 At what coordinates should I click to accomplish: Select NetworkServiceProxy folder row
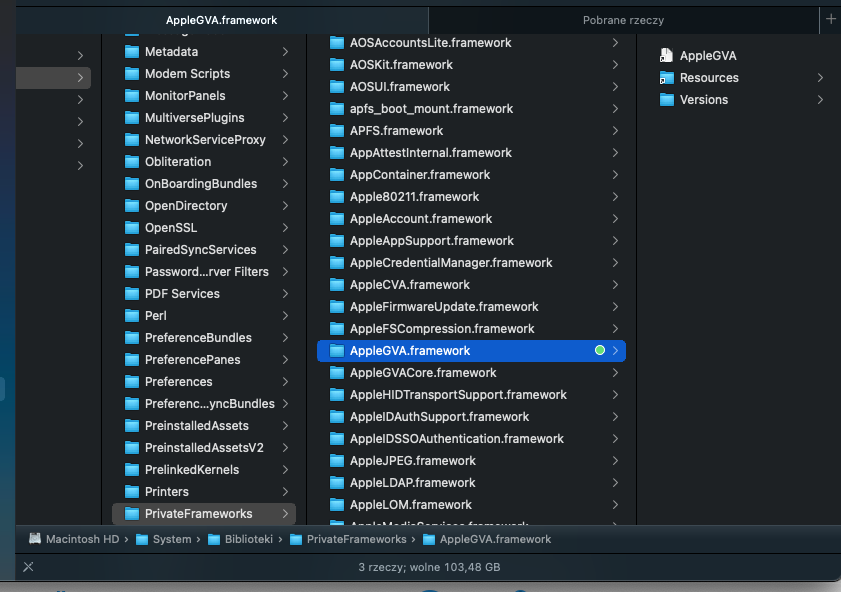[x=204, y=139]
